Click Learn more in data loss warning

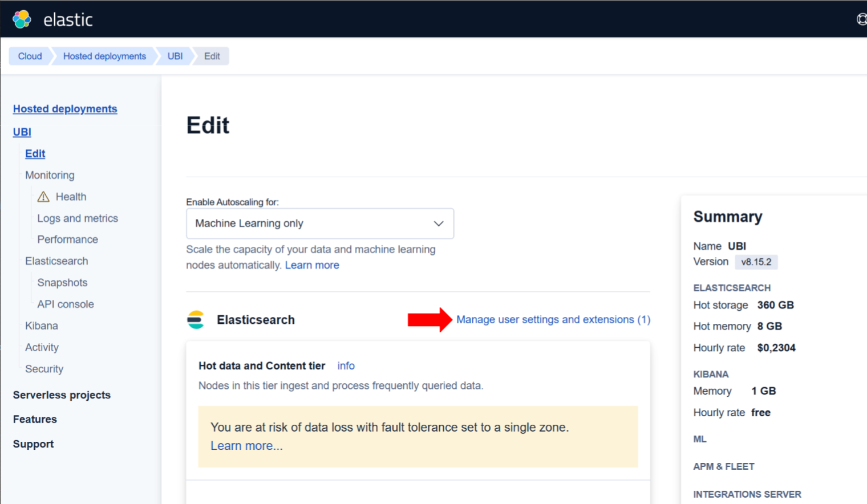(x=246, y=446)
